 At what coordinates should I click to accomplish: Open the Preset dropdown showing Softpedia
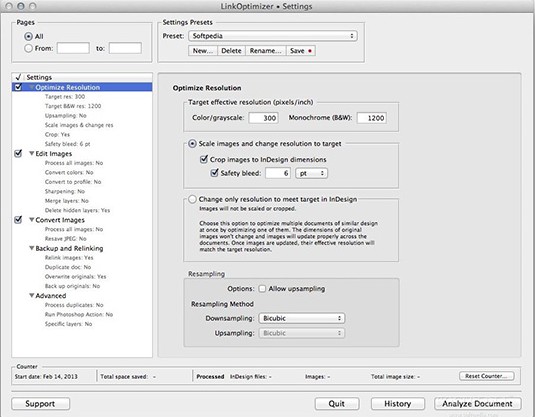pos(273,36)
